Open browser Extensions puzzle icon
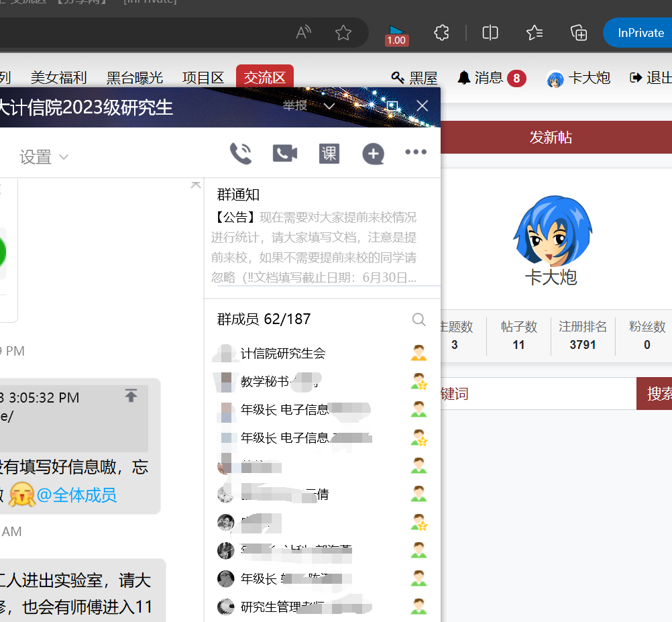672x622 pixels. click(x=441, y=33)
